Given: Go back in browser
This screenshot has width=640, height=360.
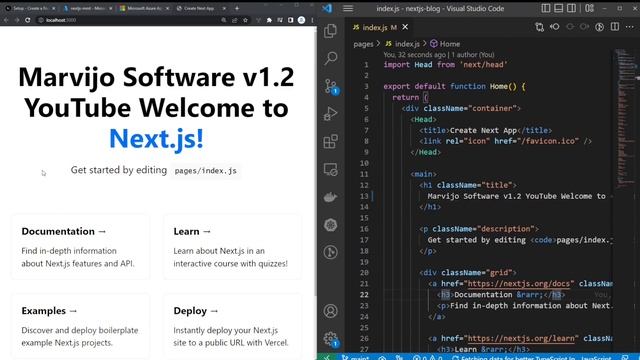Looking at the screenshot, I should pyautogui.click(x=7, y=20).
